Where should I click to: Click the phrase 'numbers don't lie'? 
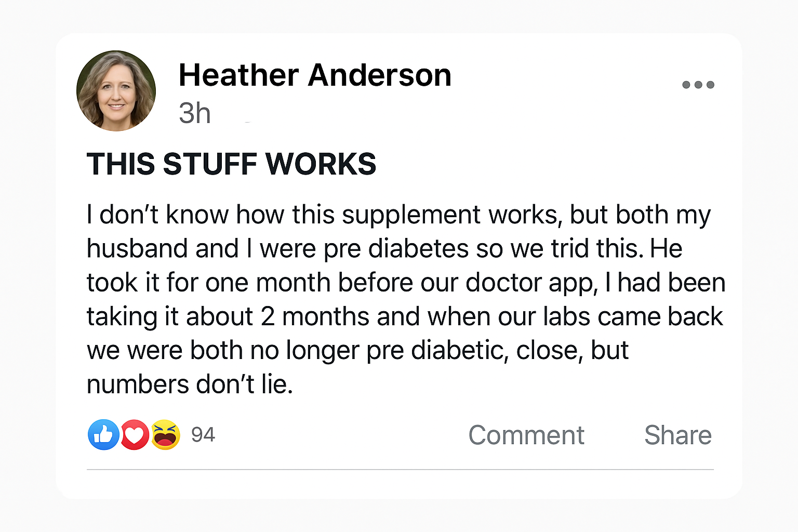pyautogui.click(x=190, y=384)
